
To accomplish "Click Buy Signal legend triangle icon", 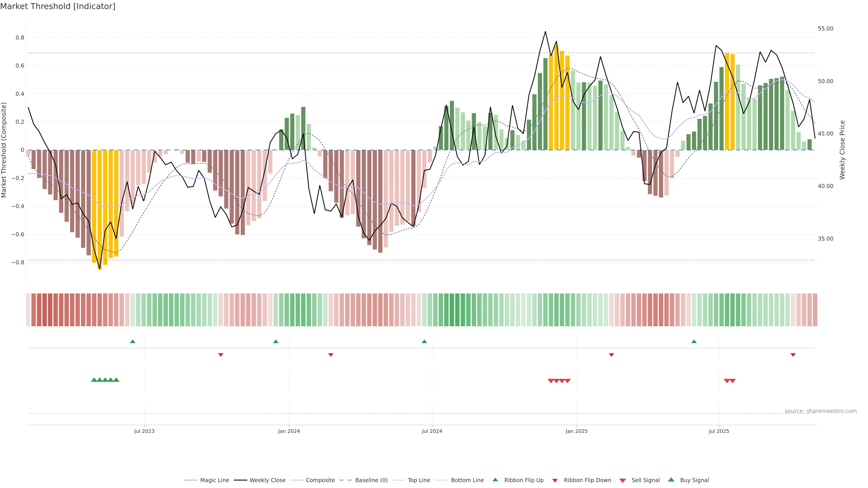I will (671, 480).
